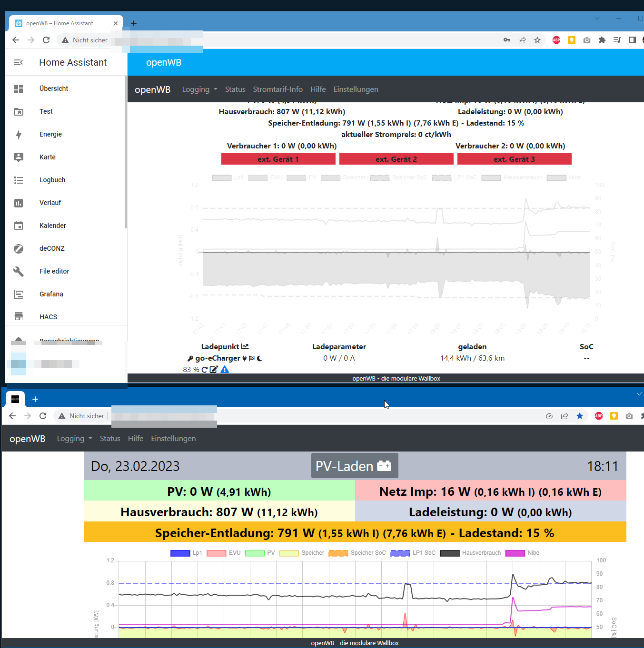
Task: Click the reload SoC icon beside 83 %
Action: [x=205, y=370]
